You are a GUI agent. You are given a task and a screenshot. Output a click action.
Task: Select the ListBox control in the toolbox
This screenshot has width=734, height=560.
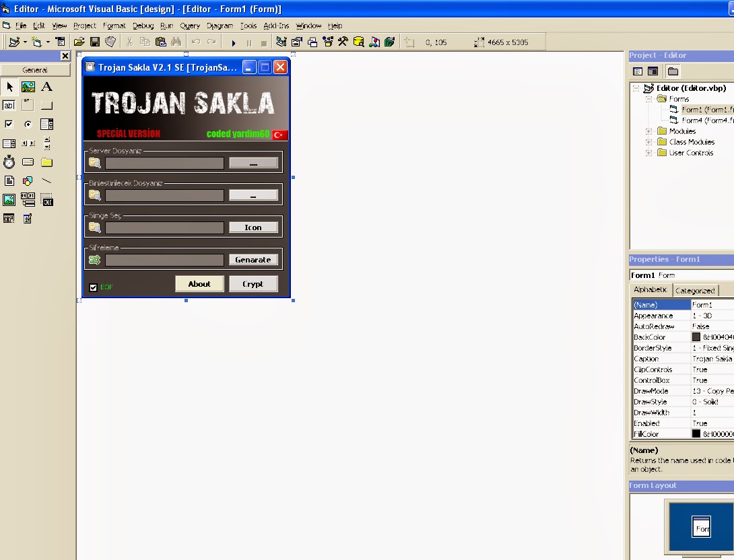coord(9,143)
